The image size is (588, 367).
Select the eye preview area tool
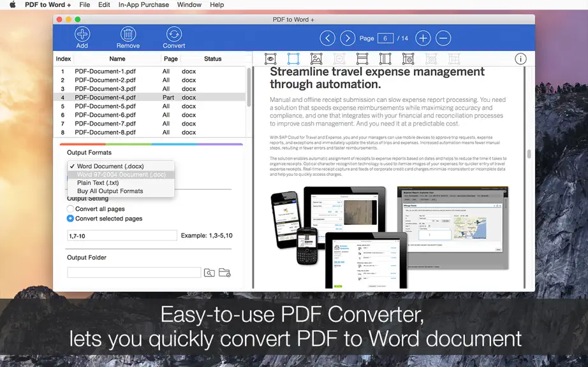pyautogui.click(x=270, y=59)
